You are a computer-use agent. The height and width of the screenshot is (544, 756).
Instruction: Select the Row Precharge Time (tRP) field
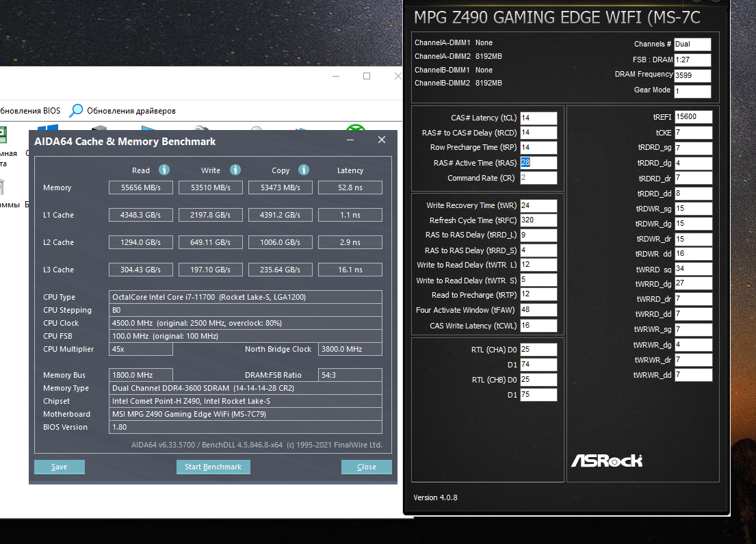click(x=538, y=148)
